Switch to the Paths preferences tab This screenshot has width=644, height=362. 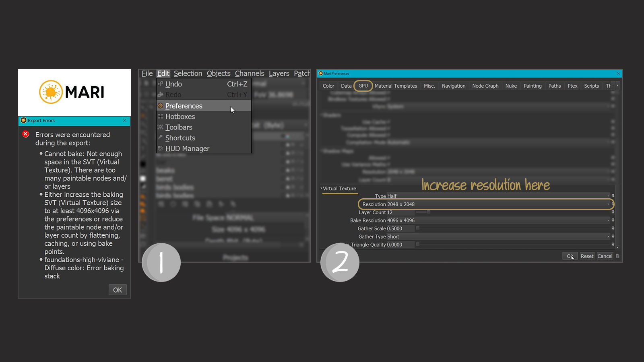pos(555,86)
